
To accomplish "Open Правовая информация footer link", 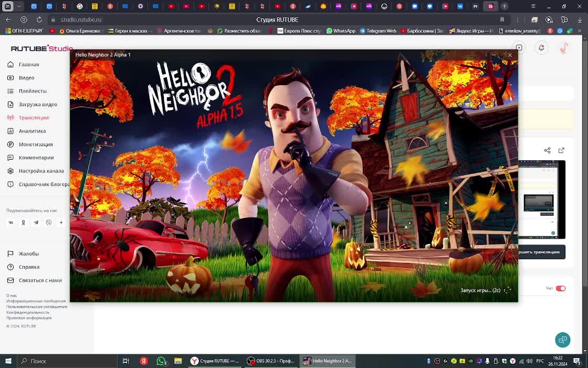I will [29, 318].
